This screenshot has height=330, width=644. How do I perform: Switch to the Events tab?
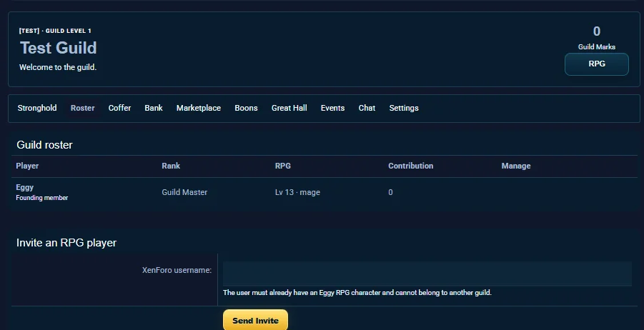(x=332, y=108)
